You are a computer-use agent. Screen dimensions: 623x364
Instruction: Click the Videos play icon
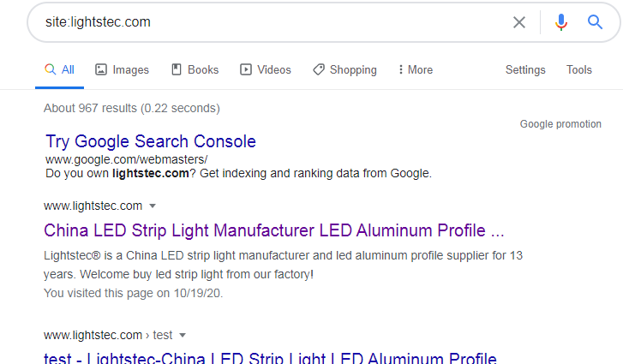(x=246, y=69)
